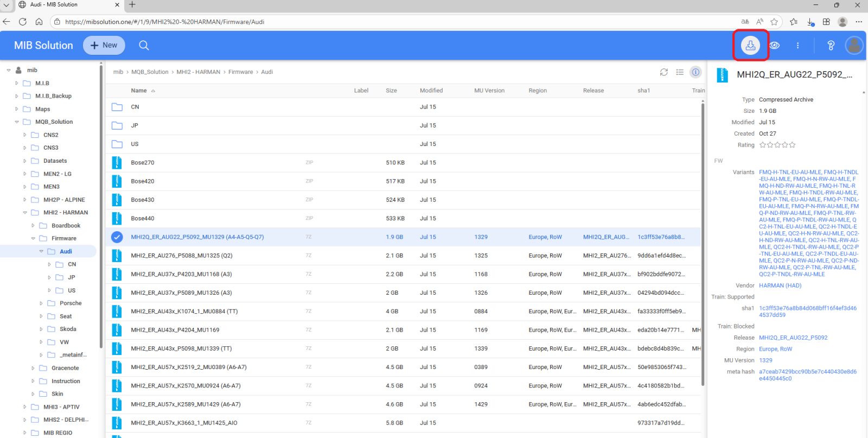
Task: Select the MHI2_ER_AU37x_P4203 archive icon
Action: pos(117,274)
